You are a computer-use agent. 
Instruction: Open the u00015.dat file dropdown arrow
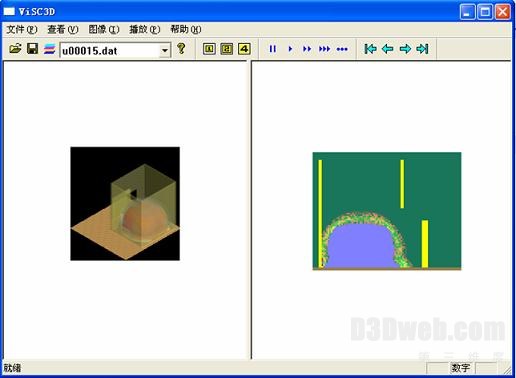tap(165, 50)
